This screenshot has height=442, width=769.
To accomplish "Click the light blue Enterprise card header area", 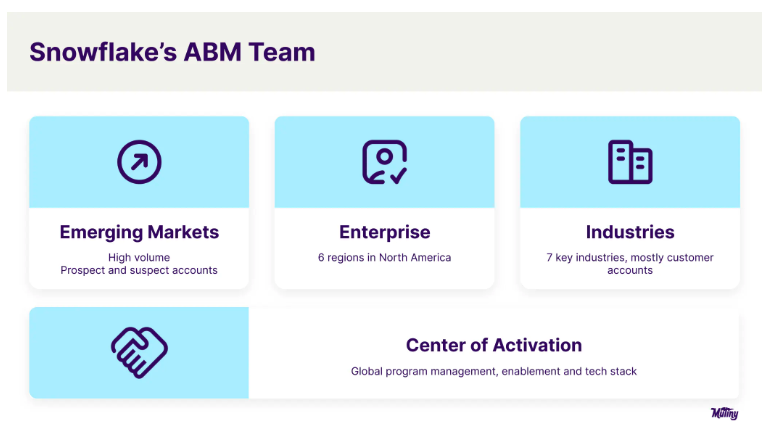I will click(x=384, y=162).
